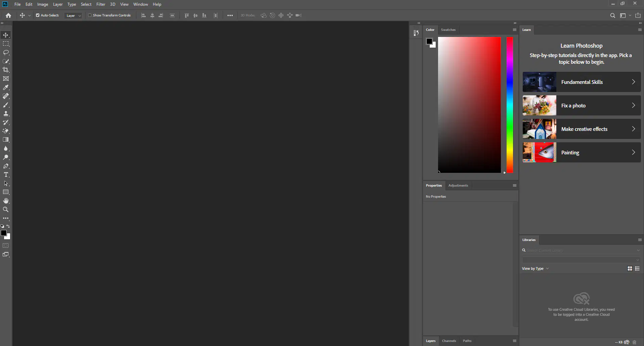Switch to the Paths tab
The height and width of the screenshot is (346, 644).
click(467, 341)
